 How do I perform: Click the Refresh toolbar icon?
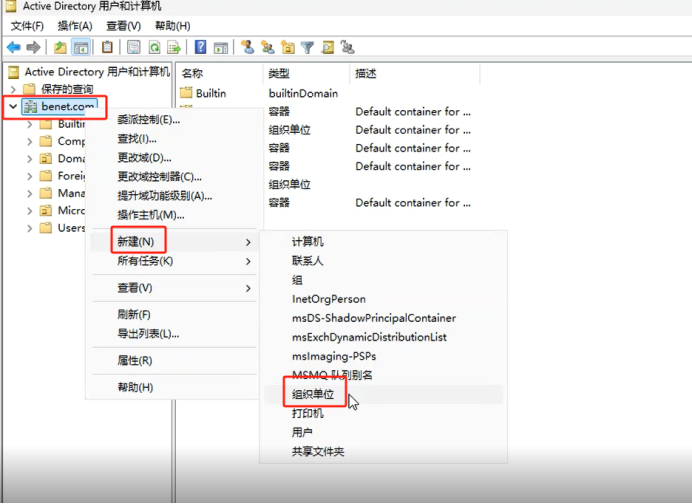[x=154, y=47]
